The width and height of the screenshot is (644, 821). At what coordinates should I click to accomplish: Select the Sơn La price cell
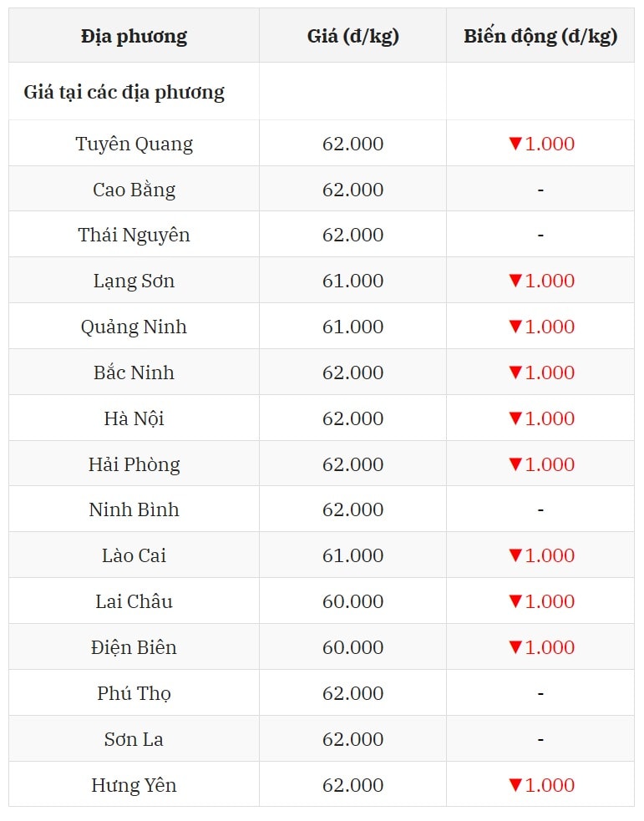click(x=352, y=739)
